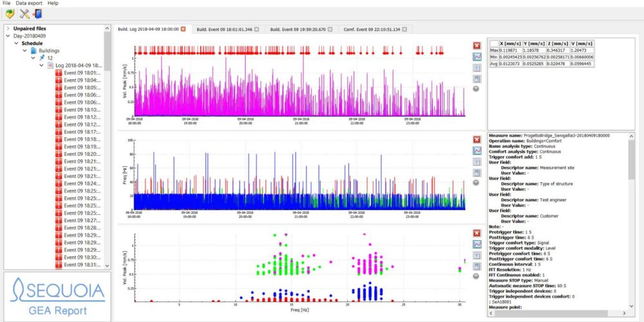Toggle the gray circle button beside the top chart
This screenshot has width=644, height=322.
[477, 89]
